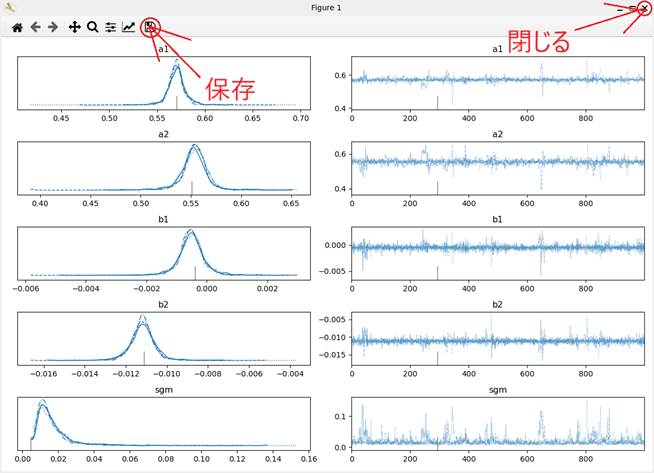654x473 pixels.
Task: Click inside the a1 trace plot on the right
Action: [498, 82]
